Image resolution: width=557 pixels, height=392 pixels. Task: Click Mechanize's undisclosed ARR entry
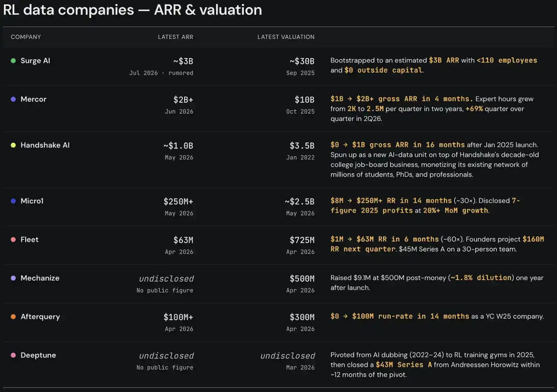pyautogui.click(x=166, y=279)
